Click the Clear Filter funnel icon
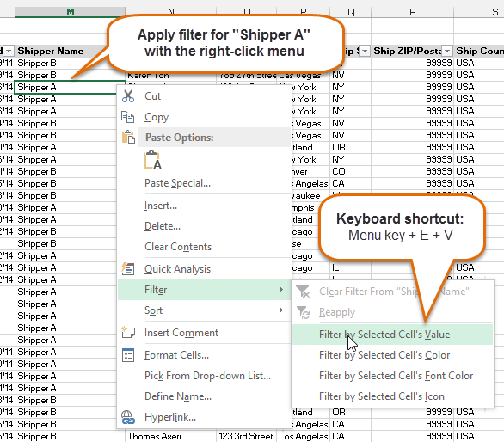The width and height of the screenshot is (504, 442). 303,292
